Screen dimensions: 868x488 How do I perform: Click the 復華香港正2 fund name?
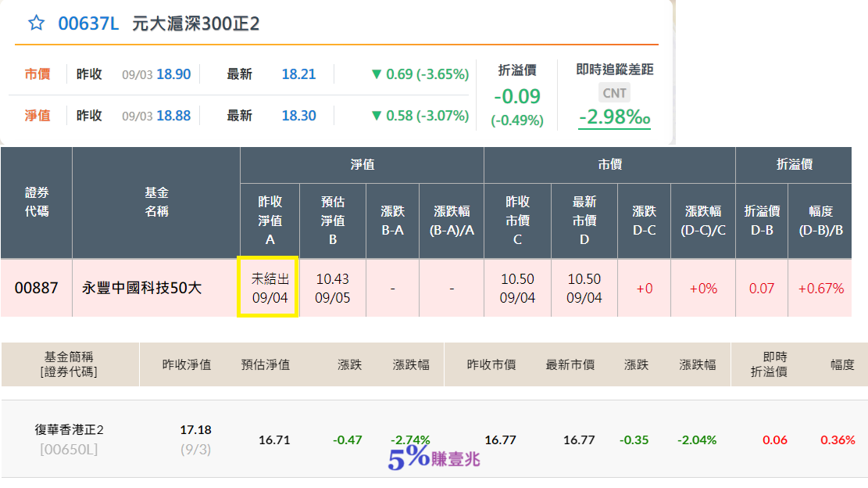70,429
